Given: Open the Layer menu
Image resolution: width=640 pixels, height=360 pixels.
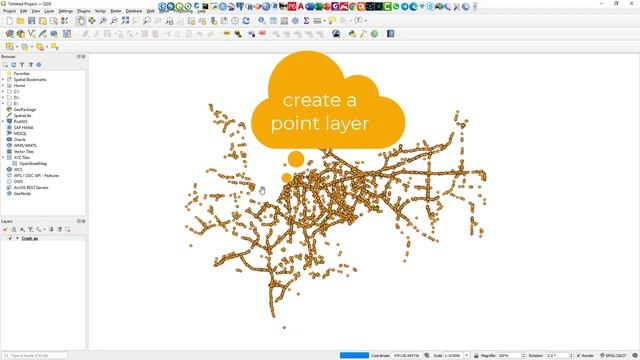Looking at the screenshot, I should coord(49,11).
